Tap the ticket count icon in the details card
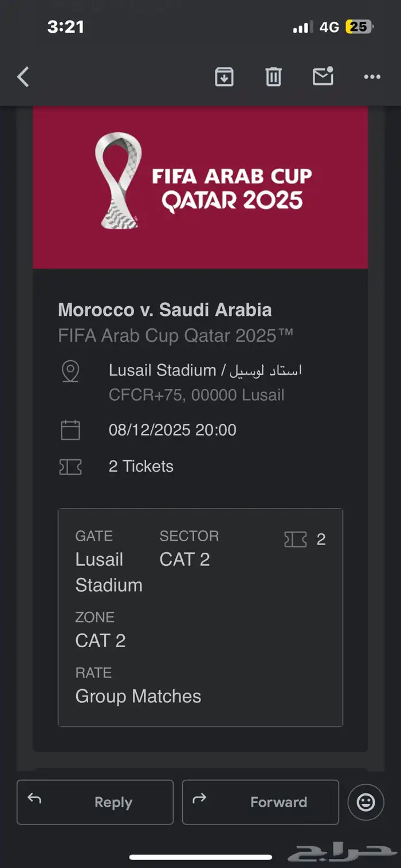The width and height of the screenshot is (401, 868). point(296,539)
